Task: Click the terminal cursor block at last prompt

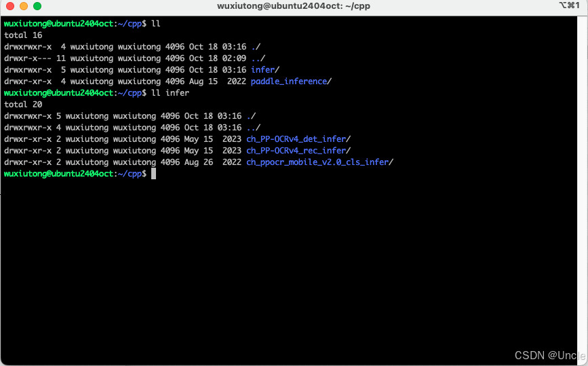Action: click(x=153, y=174)
